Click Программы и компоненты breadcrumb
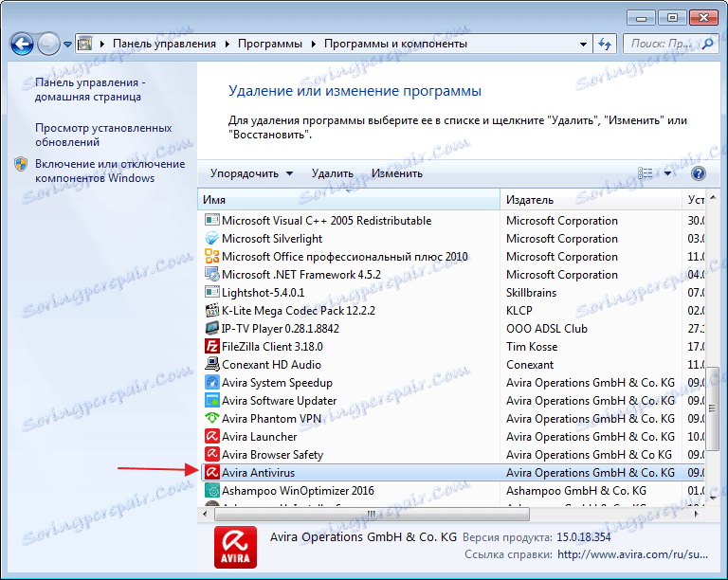 coord(395,45)
